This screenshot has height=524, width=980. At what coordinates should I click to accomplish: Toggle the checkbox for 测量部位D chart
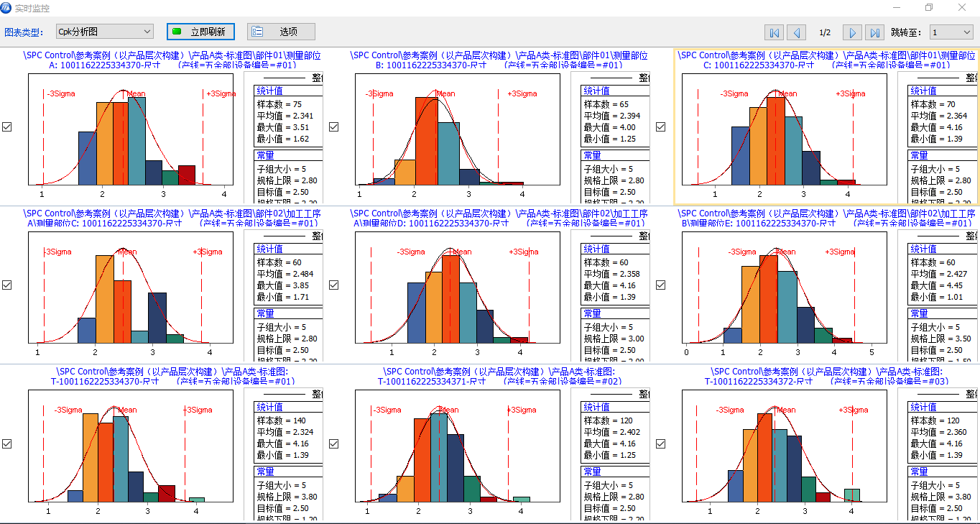333,285
